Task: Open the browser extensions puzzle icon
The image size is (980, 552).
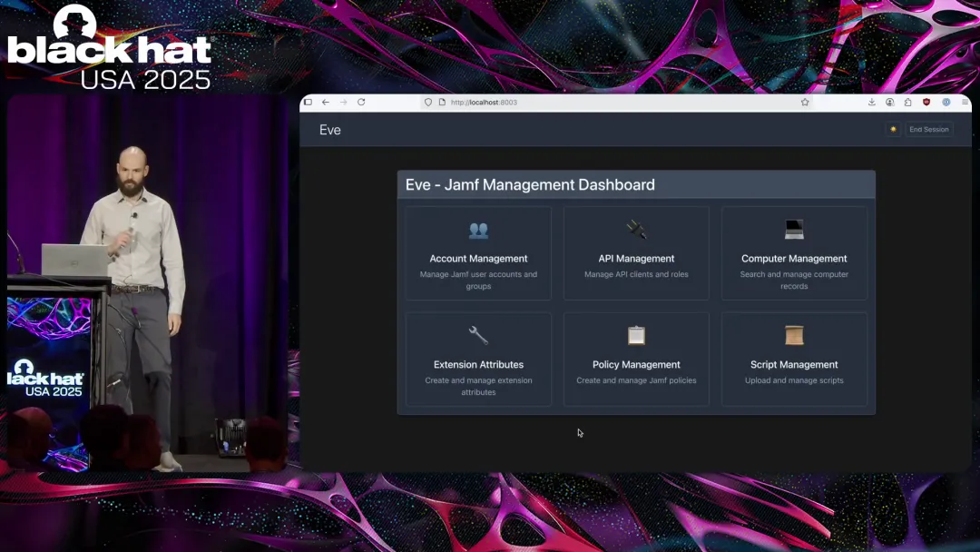Action: coord(908,102)
